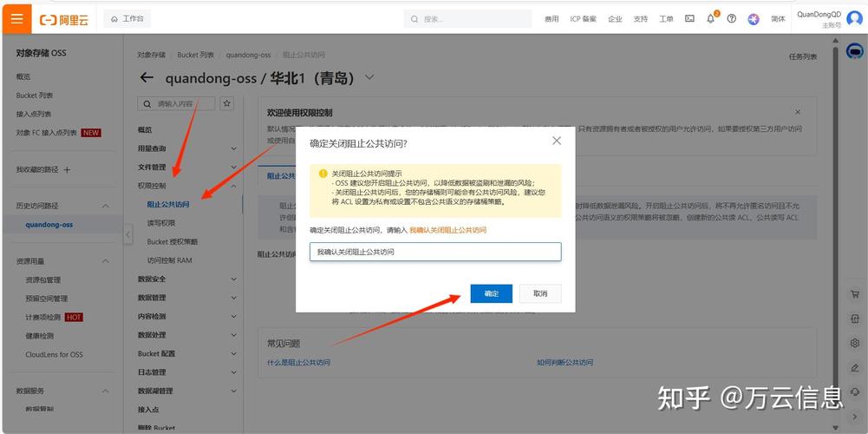Expand 文件管理 menu

pos(233,168)
